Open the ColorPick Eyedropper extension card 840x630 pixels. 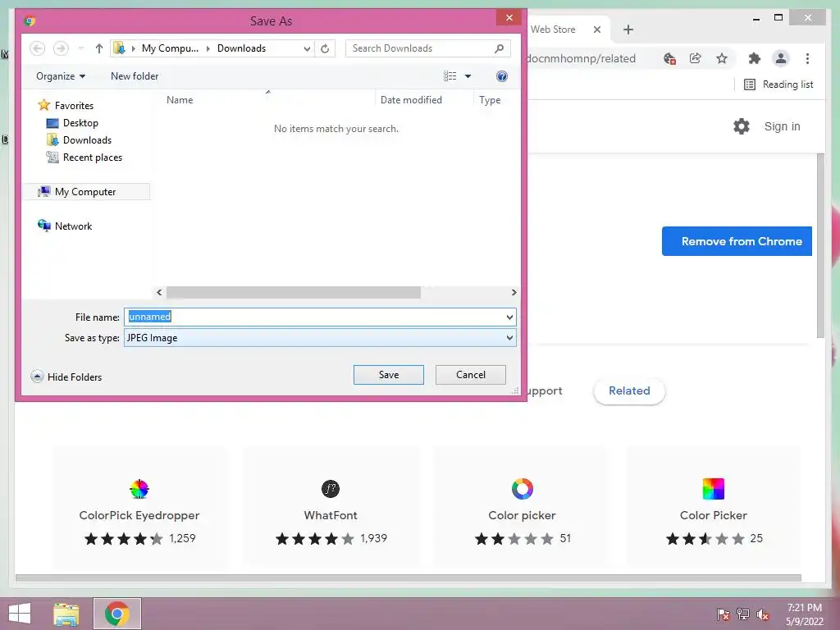click(139, 508)
